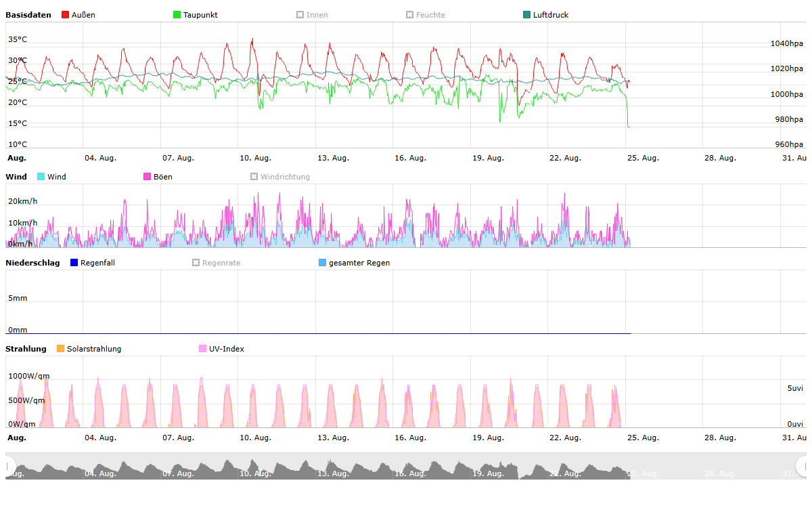The height and width of the screenshot is (508, 812).
Task: Click the 0uvi axis label
Action: [x=795, y=424]
